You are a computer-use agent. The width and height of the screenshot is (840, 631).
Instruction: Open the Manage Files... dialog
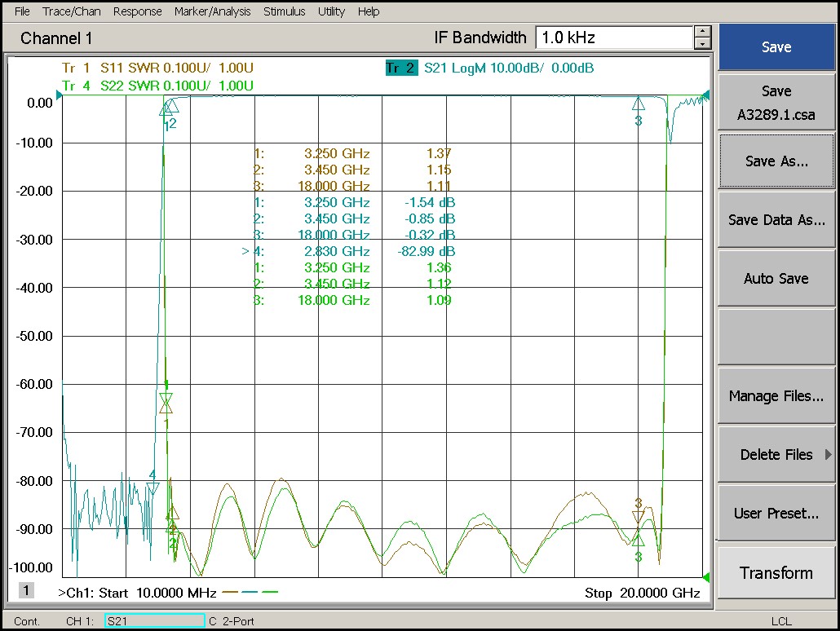click(776, 396)
